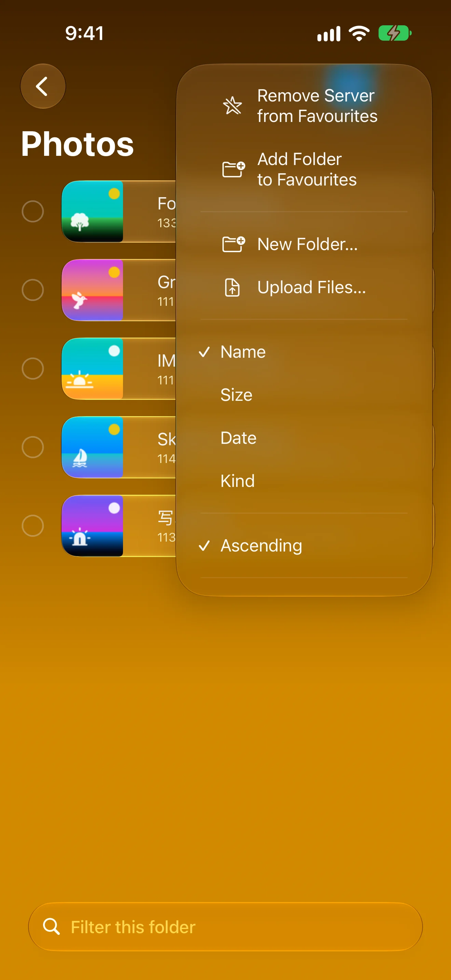Select the row with sailboat thumbnail
This screenshot has width=451, height=980.
click(33, 447)
